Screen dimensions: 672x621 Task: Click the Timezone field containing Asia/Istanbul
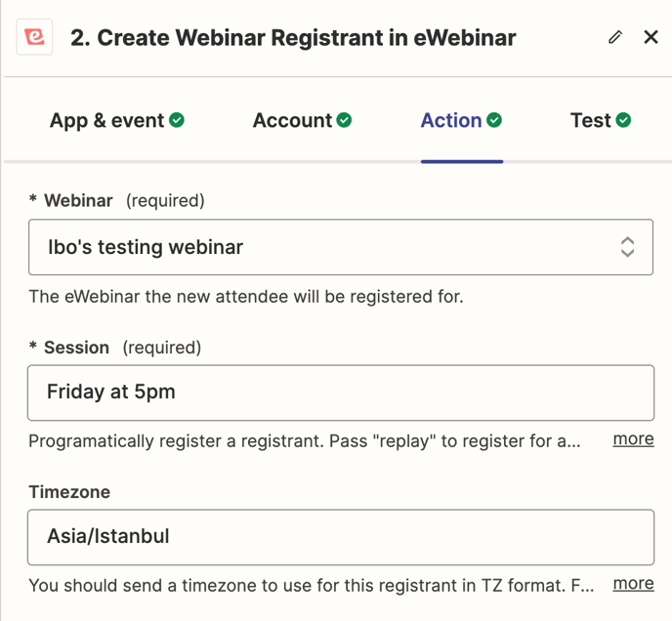(x=340, y=536)
